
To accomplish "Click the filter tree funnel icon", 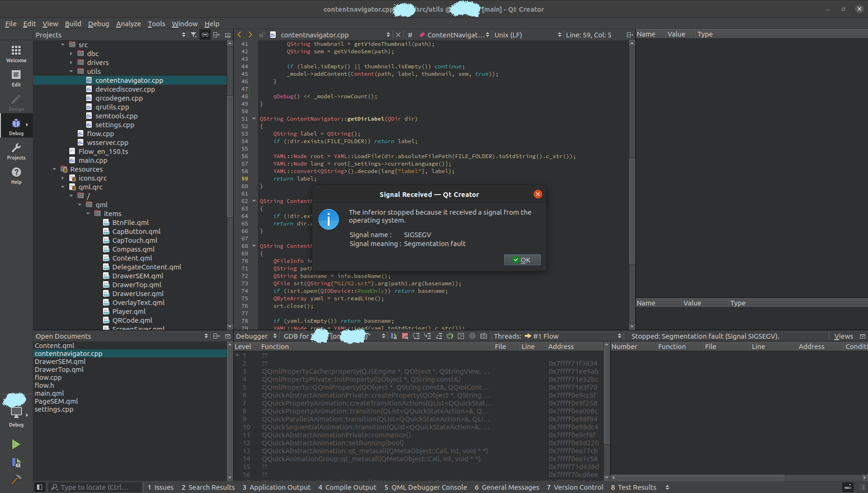I will [x=194, y=35].
